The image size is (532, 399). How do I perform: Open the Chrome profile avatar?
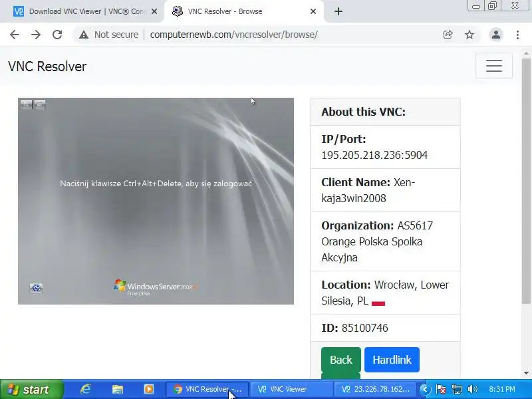495,35
